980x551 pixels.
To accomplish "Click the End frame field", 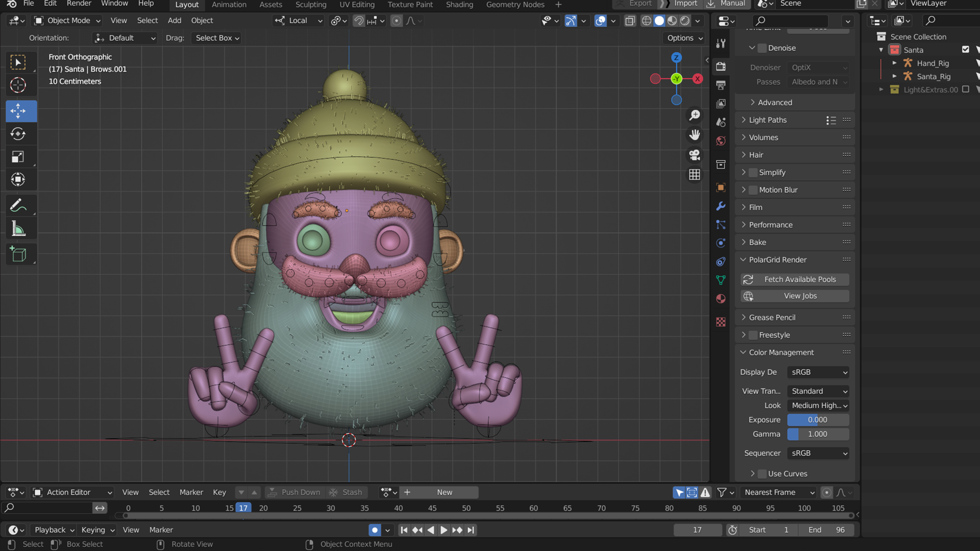I will click(x=826, y=530).
